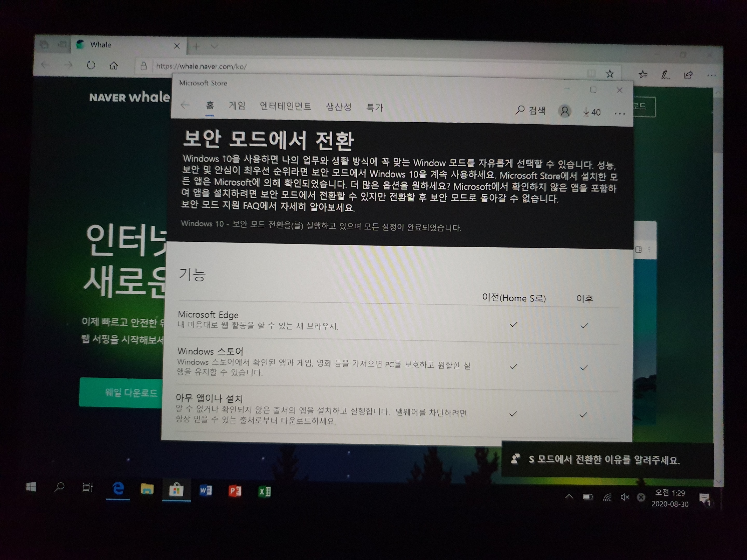Image resolution: width=747 pixels, height=560 pixels.
Task: Show hidden system tray icons
Action: (569, 496)
